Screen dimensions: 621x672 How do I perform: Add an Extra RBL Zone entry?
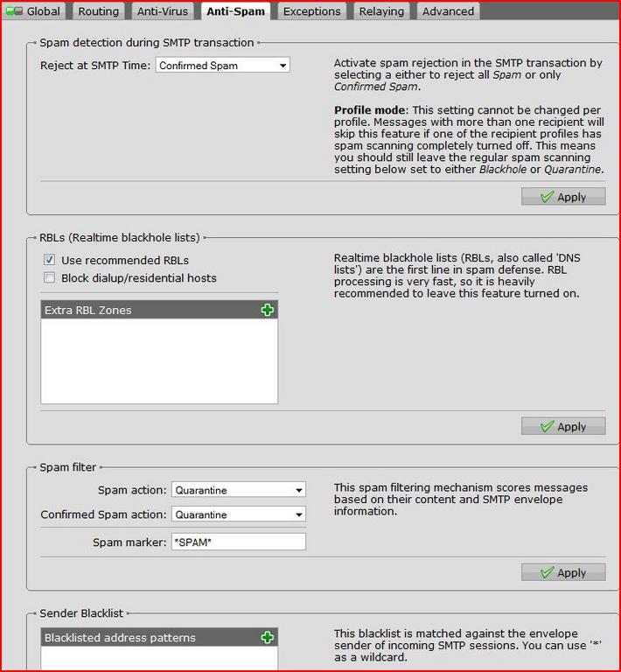point(268,310)
